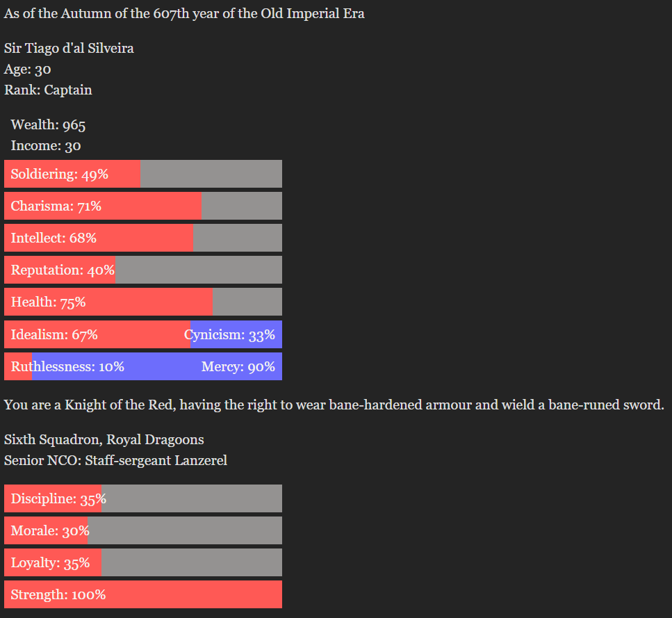Select the Charisma 71% bar
672x618 pixels.
142,206
